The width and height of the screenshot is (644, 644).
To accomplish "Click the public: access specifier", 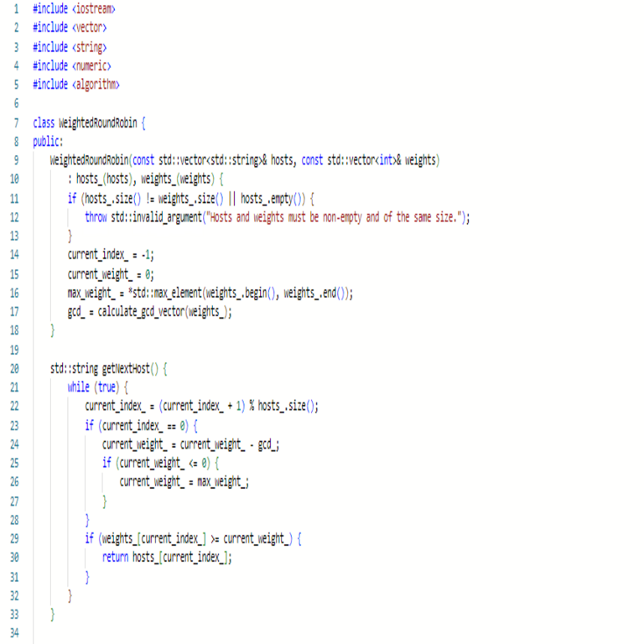I will (x=48, y=141).
